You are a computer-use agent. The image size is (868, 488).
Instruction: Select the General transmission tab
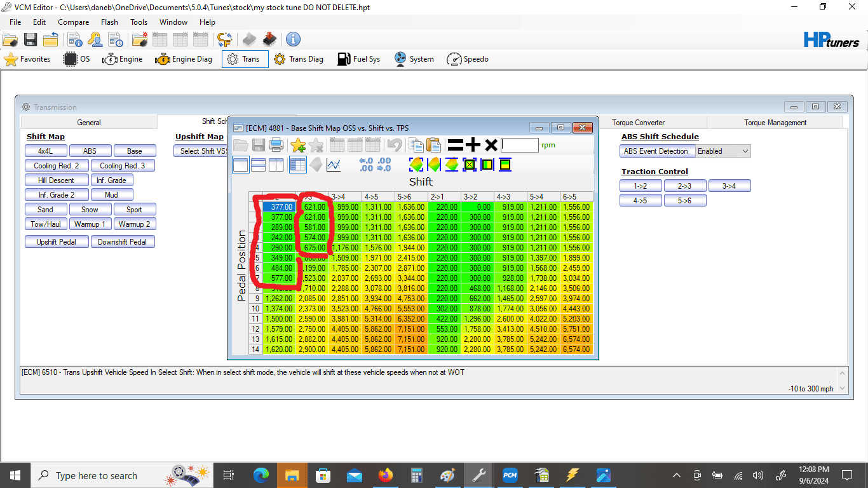pos(89,123)
